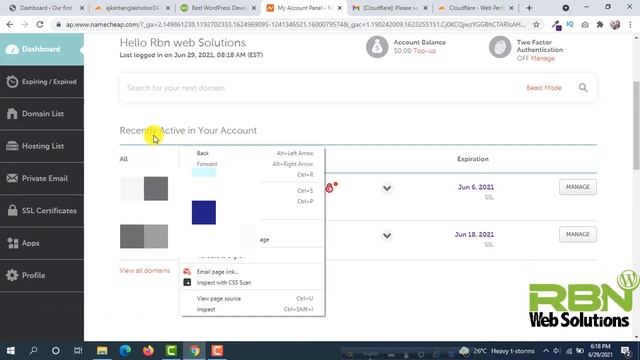Open Chrome three-dot menu
The image size is (640, 360).
pos(630,24)
